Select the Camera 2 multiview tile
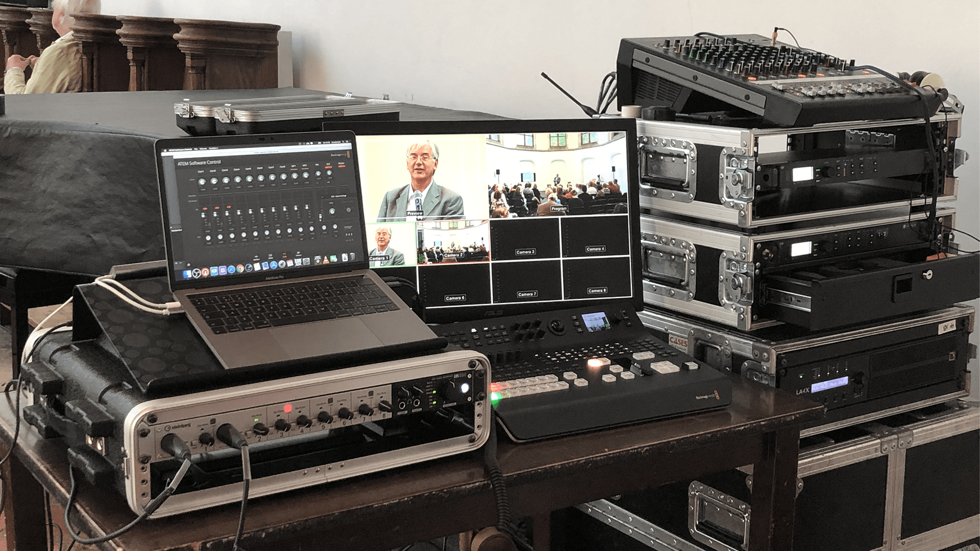 [453, 242]
